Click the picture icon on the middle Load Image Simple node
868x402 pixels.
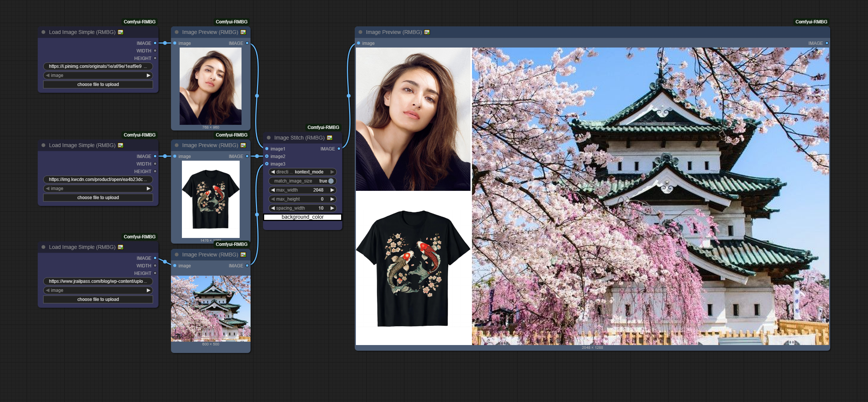120,145
